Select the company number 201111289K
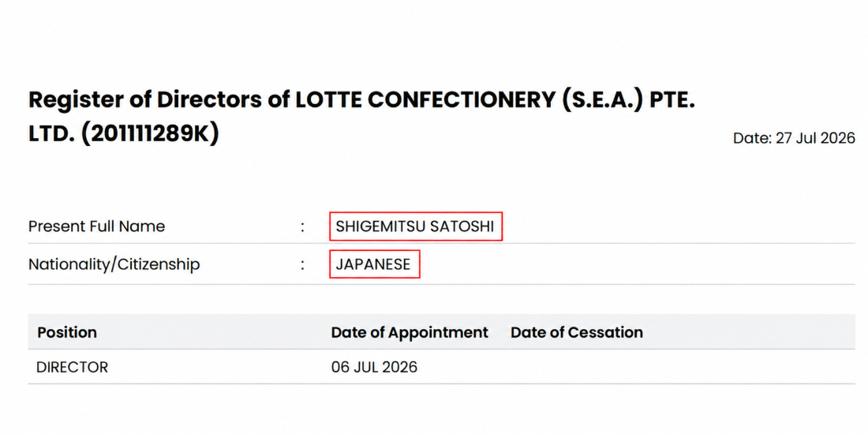Image resolution: width=868 pixels, height=434 pixels. coord(150,134)
